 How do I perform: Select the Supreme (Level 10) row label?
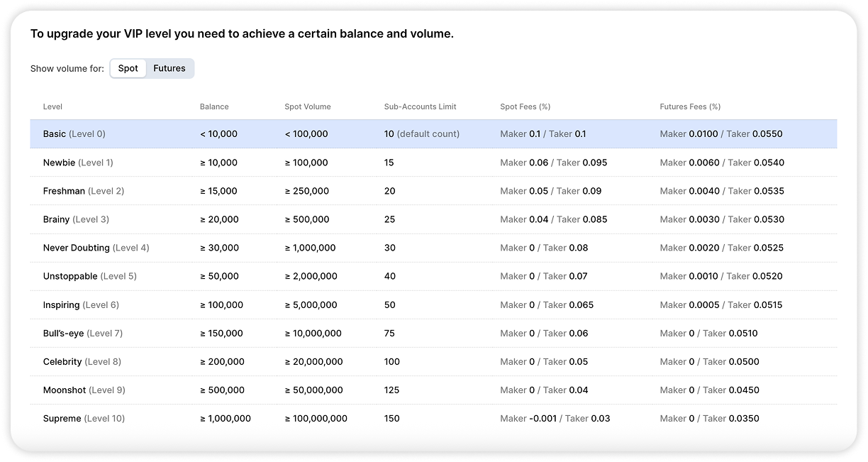[84, 418]
